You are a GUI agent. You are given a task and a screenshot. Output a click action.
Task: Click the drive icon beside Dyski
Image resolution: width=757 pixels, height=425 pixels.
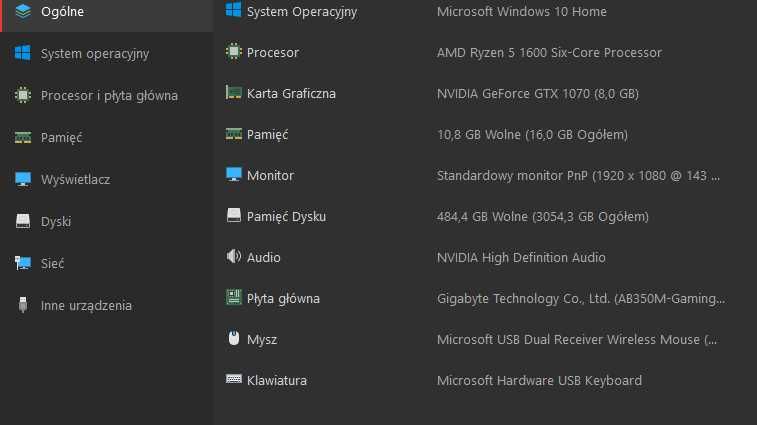(23, 221)
